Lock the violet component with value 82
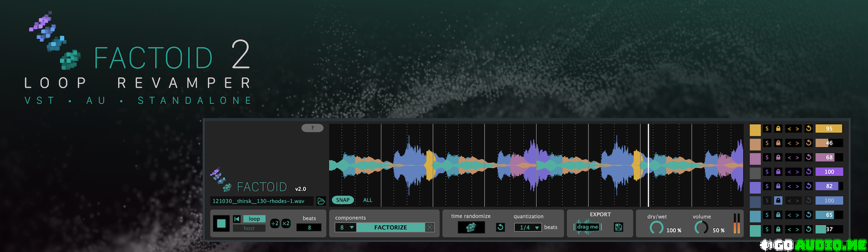 (x=778, y=186)
